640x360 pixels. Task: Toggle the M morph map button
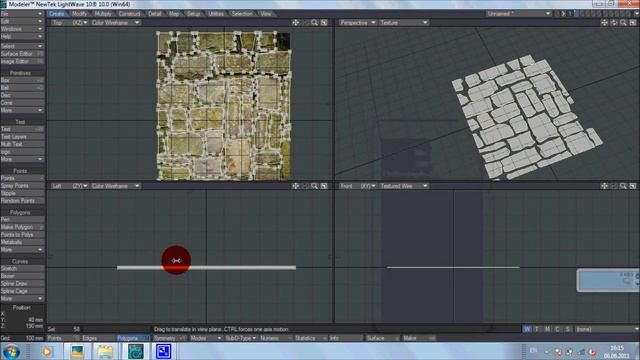(x=547, y=329)
